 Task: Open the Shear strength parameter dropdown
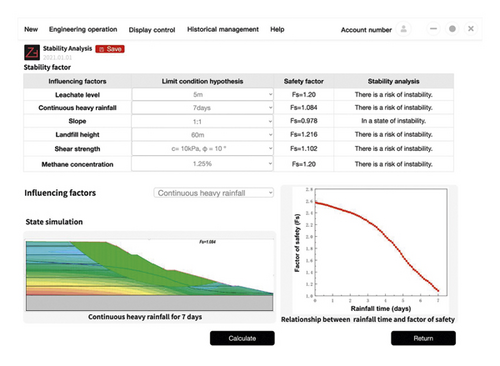[203, 149]
